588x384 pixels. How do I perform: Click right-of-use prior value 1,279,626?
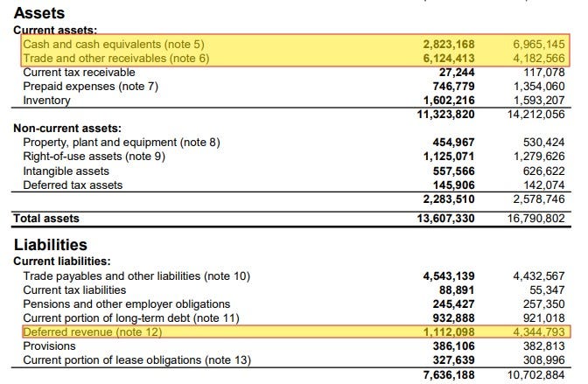[x=539, y=157]
